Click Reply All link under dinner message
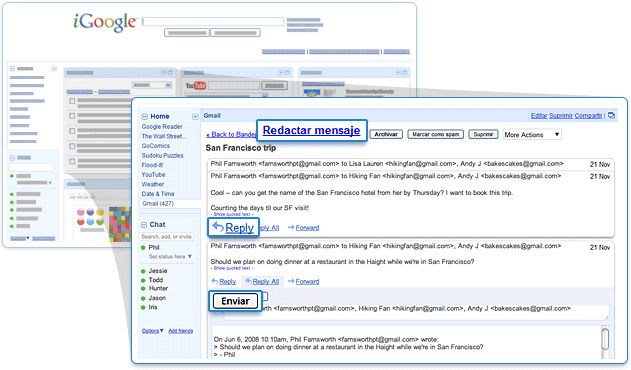Screen dimensions: 631x370 [266, 282]
